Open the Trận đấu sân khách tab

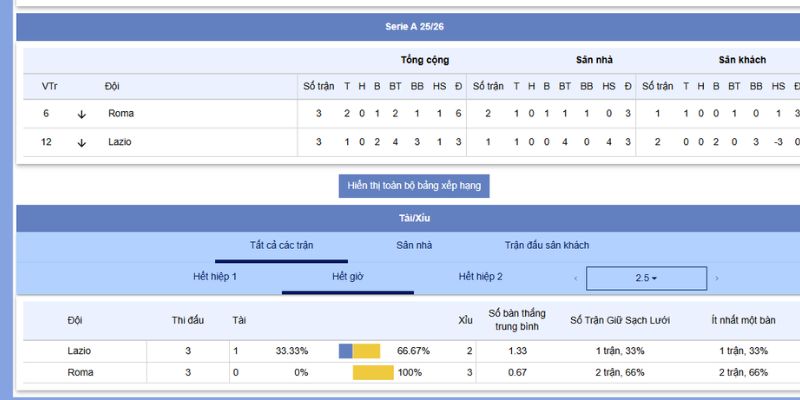[547, 245]
